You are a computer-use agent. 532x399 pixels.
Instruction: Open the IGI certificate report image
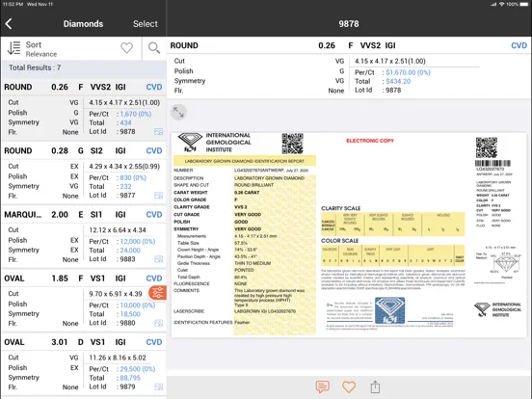point(349,235)
